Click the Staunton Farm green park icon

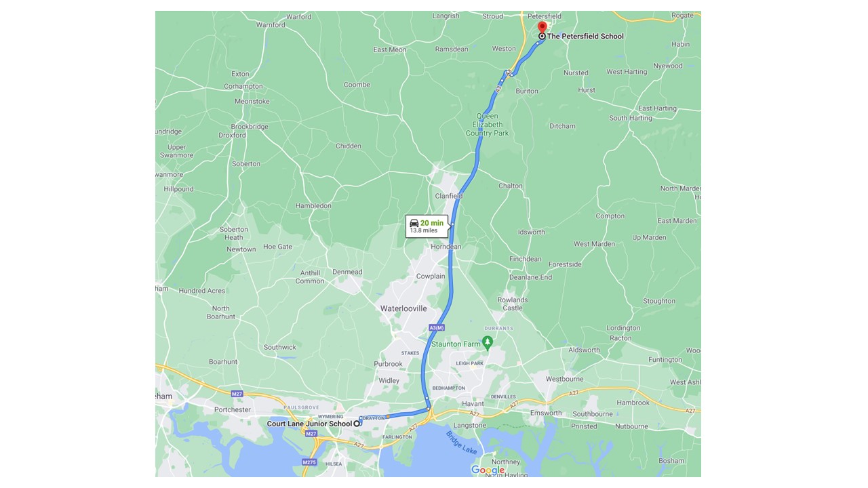click(487, 342)
